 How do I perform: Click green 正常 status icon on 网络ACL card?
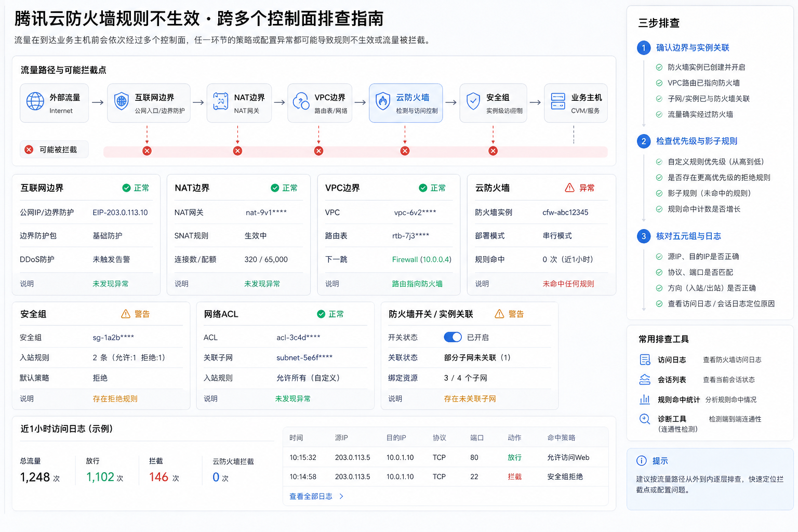coord(321,314)
